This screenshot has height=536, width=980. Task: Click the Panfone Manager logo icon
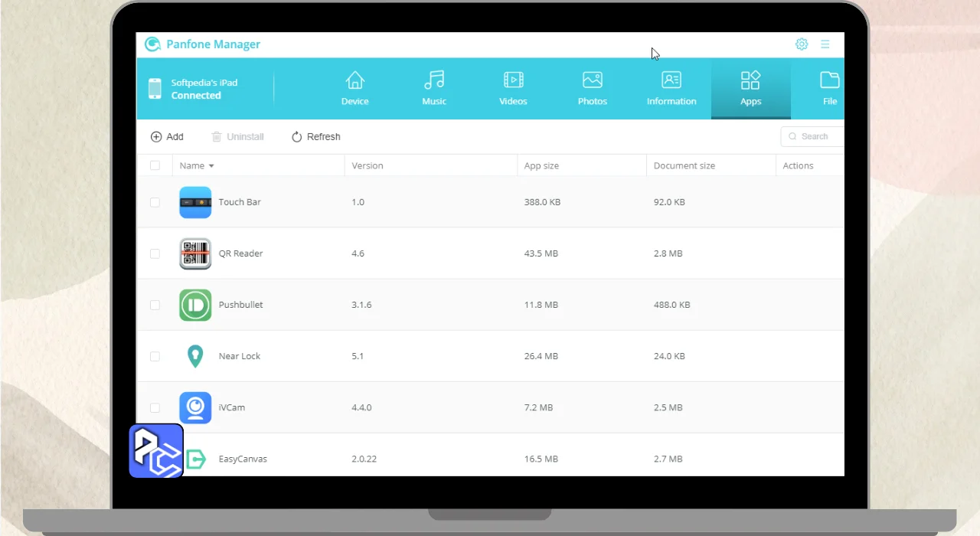pos(153,44)
